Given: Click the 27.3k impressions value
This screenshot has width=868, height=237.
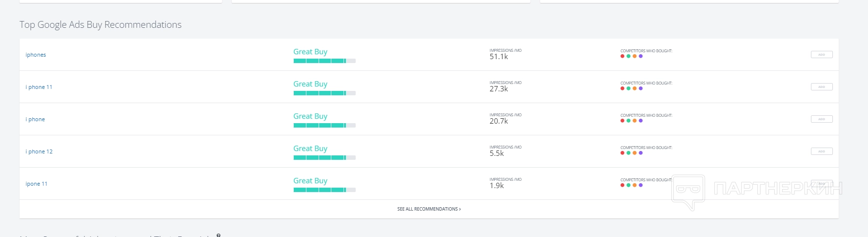Looking at the screenshot, I should (499, 89).
